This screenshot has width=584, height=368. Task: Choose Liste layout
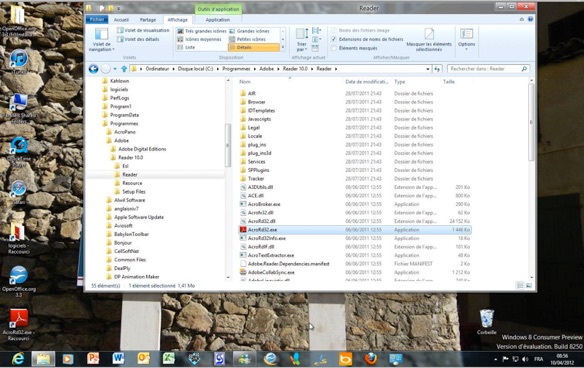[186, 47]
